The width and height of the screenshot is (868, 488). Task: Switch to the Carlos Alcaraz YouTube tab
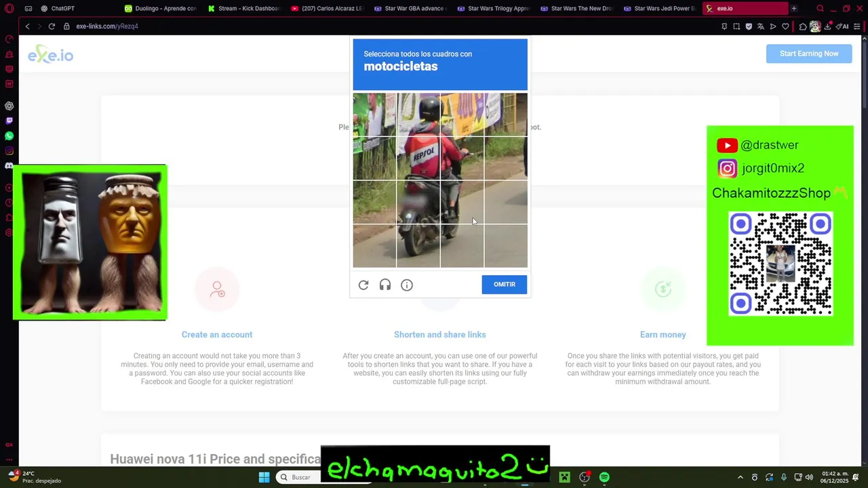(328, 8)
